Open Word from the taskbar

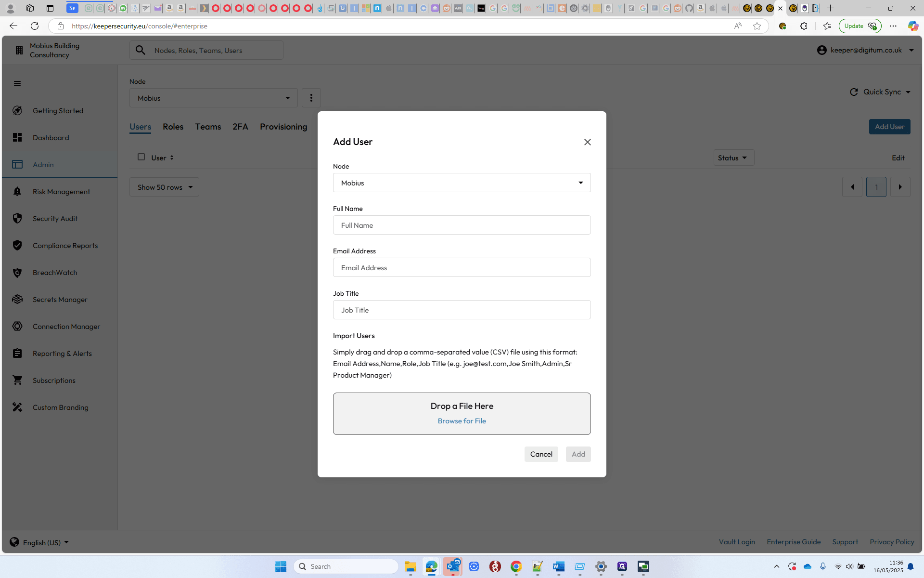[558, 566]
